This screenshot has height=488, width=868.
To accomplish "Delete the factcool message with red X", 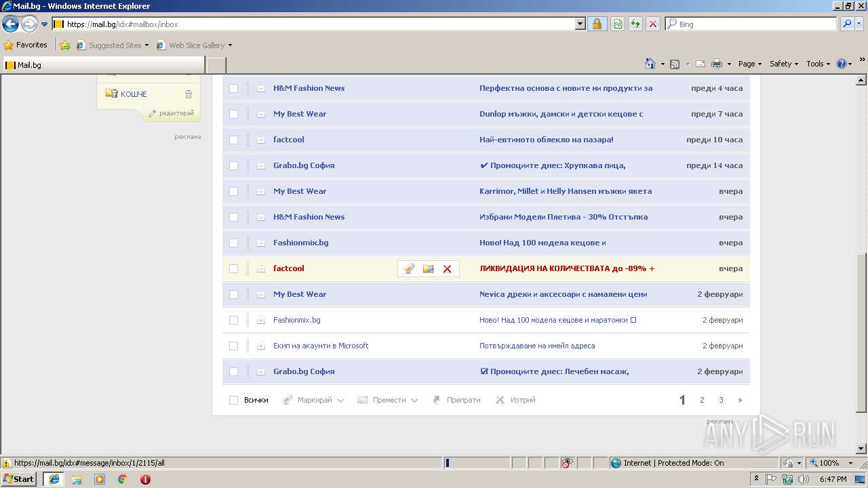I will (447, 269).
